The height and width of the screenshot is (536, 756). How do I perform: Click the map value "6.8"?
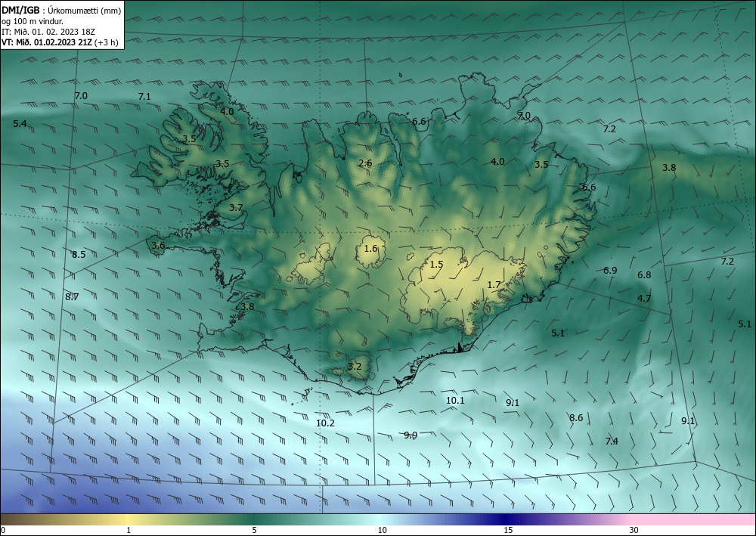(644, 275)
